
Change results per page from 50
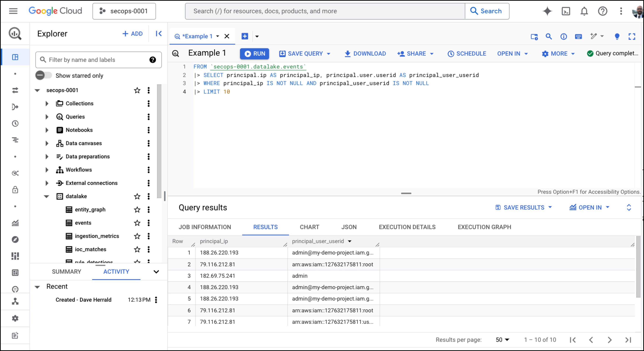(502, 340)
